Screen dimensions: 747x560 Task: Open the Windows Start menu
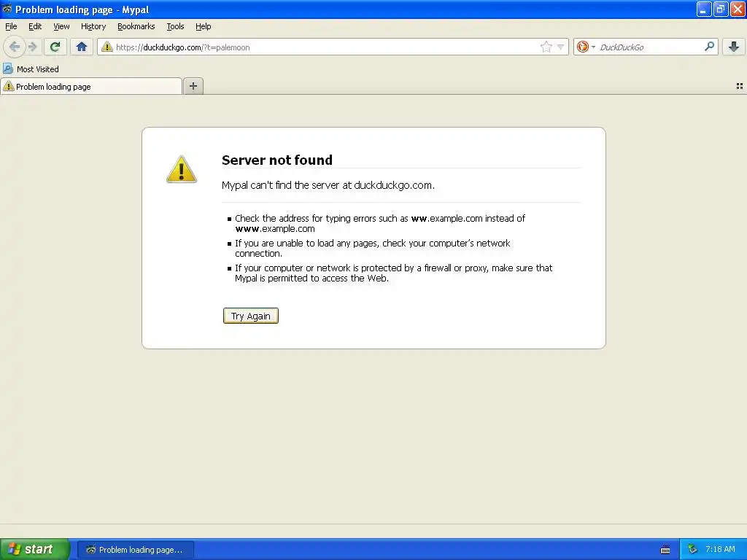click(x=35, y=549)
